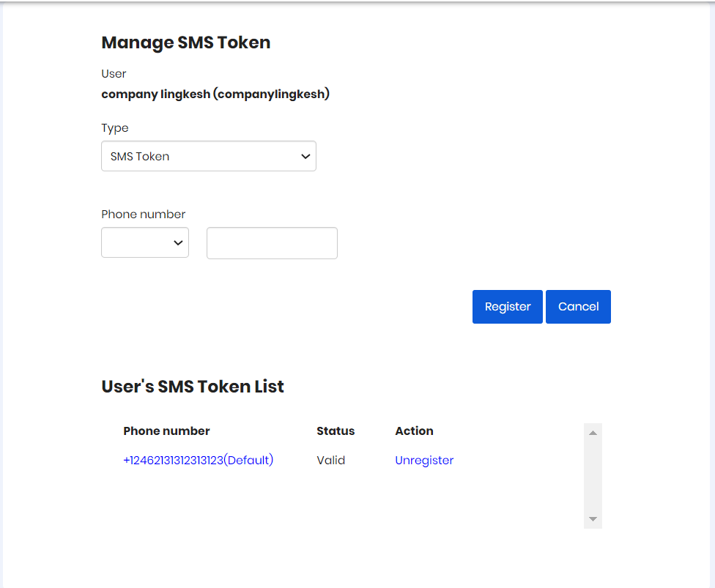Unregister the listed SMS token
Screen dimensions: 715x588
point(424,461)
